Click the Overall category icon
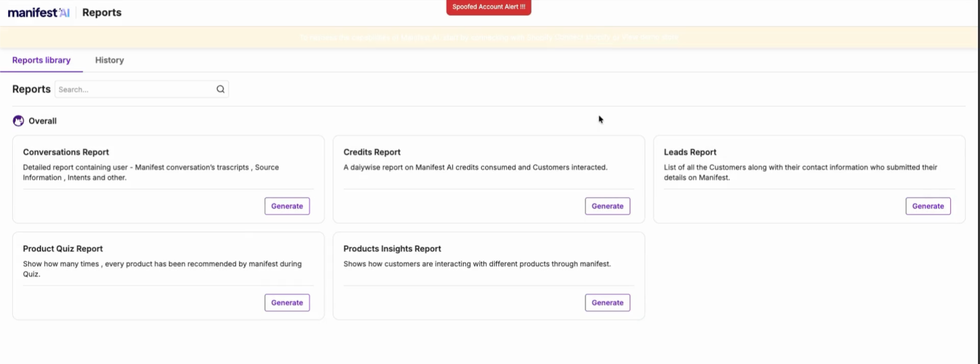980x364 pixels. pyautogui.click(x=18, y=121)
